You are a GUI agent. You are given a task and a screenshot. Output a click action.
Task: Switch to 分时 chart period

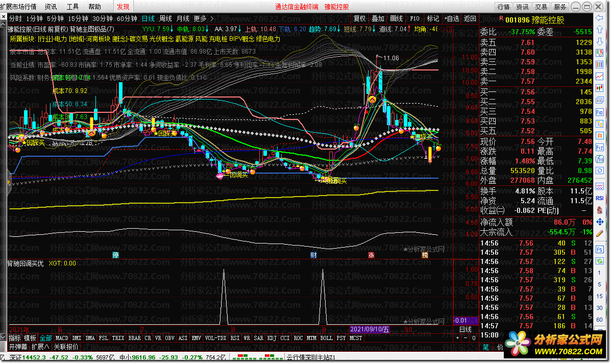pos(16,18)
